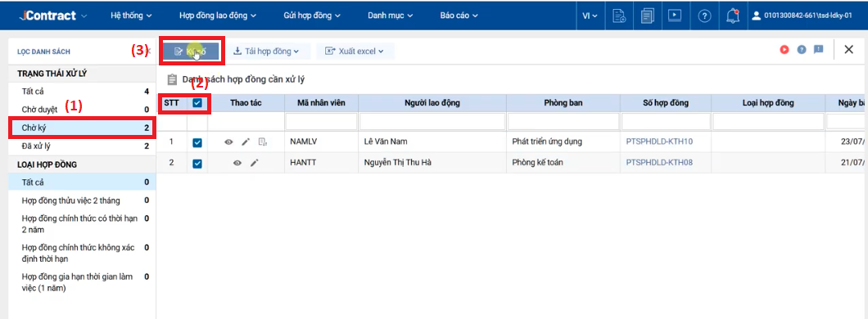Click document action icon in NAMLV row
The height and width of the screenshot is (319, 868).
coord(263,142)
